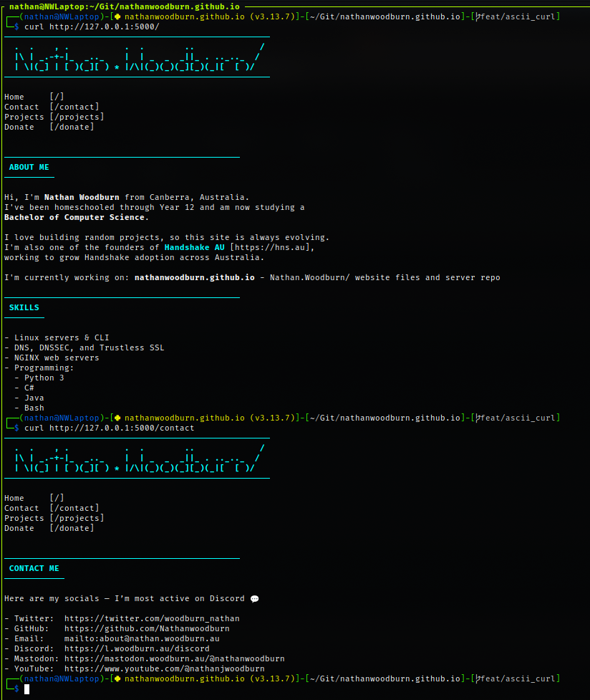Click the CONTACT ME section heading
The image size is (590, 700).
pyautogui.click(x=34, y=568)
